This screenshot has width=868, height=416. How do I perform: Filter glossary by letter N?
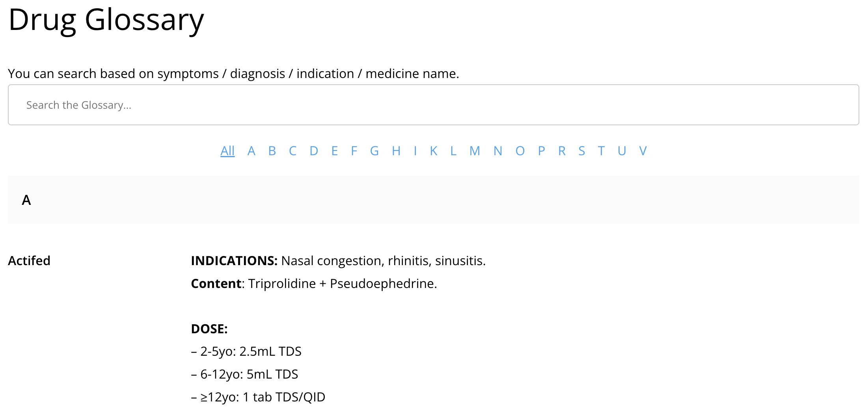[498, 150]
